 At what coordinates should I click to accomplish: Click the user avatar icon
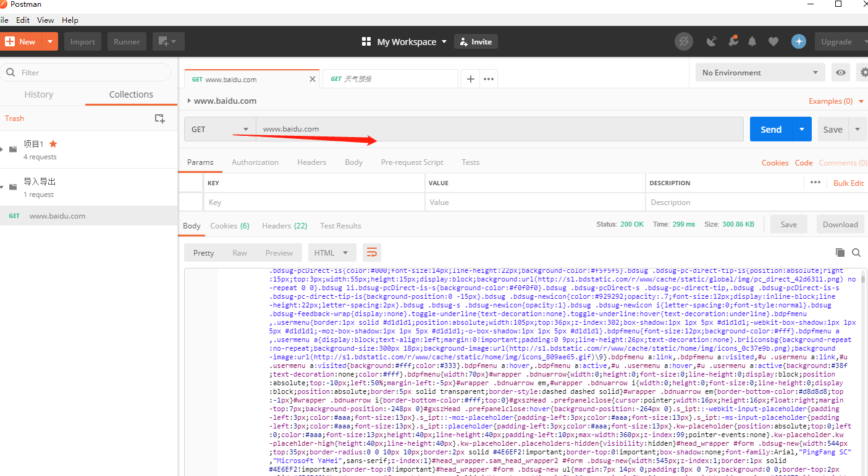pyautogui.click(x=799, y=41)
